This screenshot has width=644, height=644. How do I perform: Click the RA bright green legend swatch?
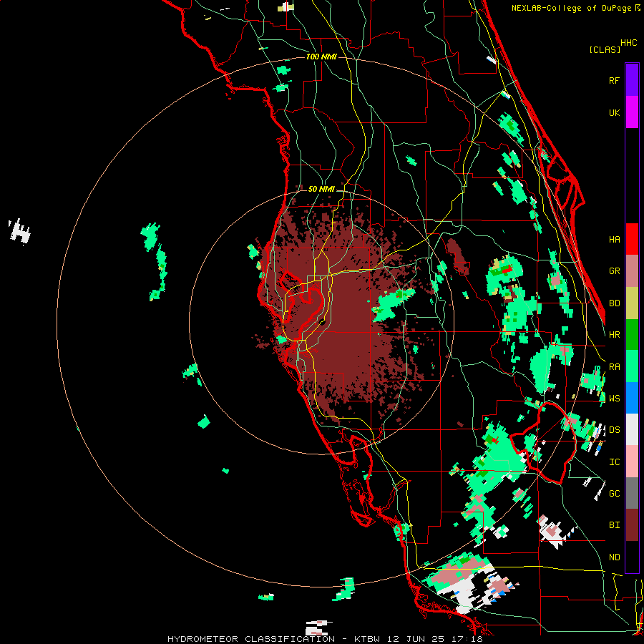coord(632,366)
